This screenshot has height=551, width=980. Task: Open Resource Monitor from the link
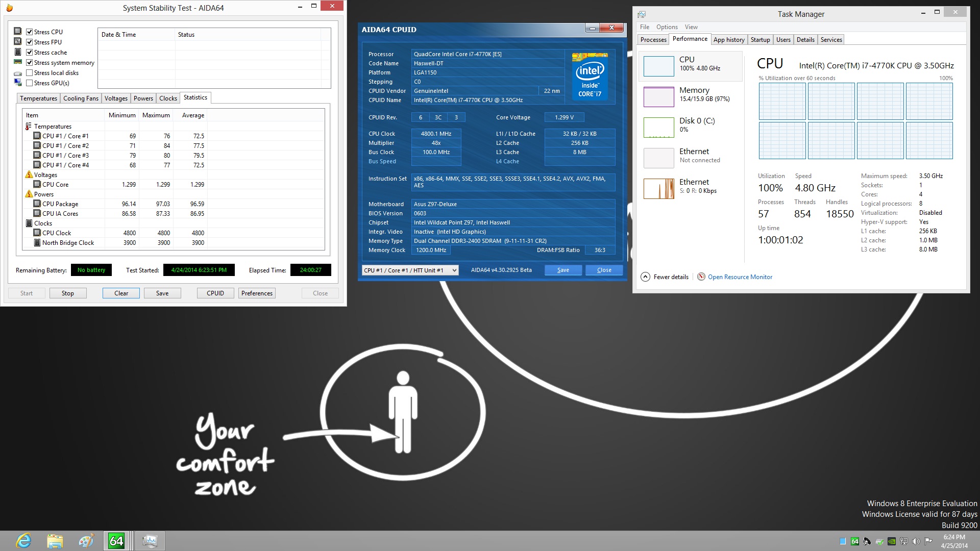(x=740, y=277)
